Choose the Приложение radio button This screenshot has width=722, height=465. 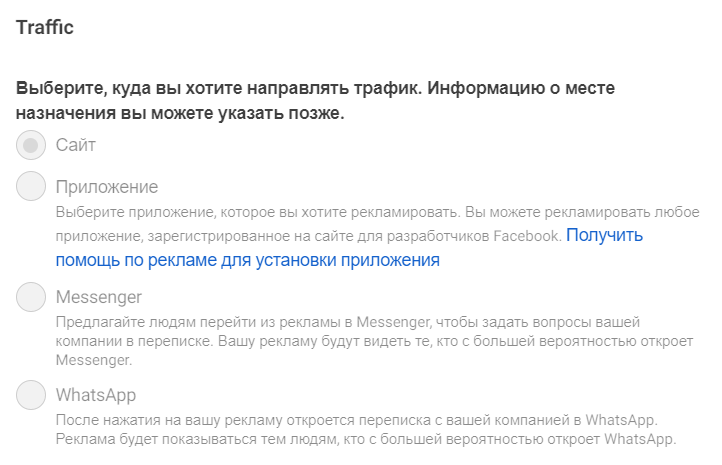click(31, 186)
